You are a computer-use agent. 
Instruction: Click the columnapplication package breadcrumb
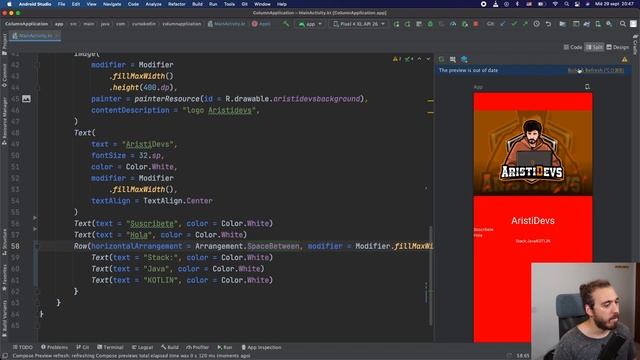(182, 24)
